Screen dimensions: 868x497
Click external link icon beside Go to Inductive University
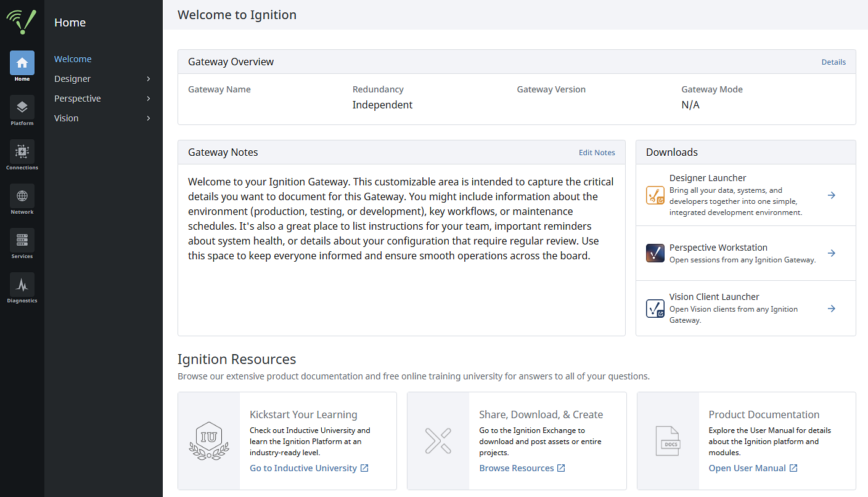pos(364,468)
